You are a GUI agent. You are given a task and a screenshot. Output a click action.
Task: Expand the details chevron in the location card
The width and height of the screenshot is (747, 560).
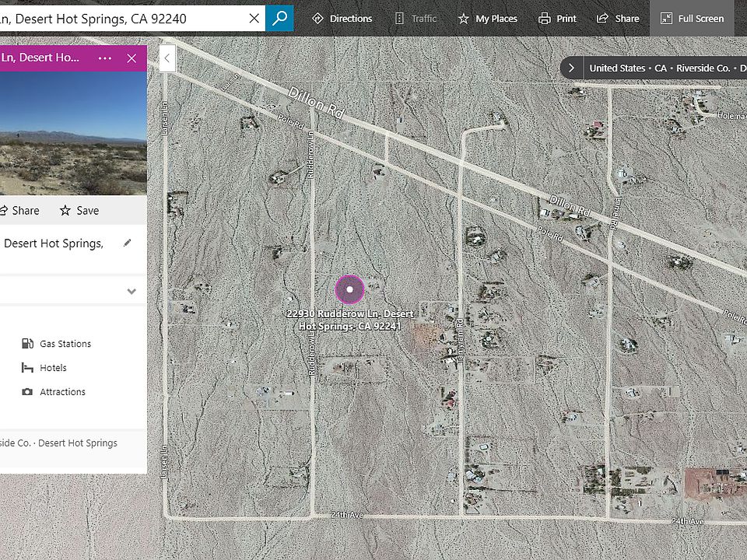click(x=132, y=292)
